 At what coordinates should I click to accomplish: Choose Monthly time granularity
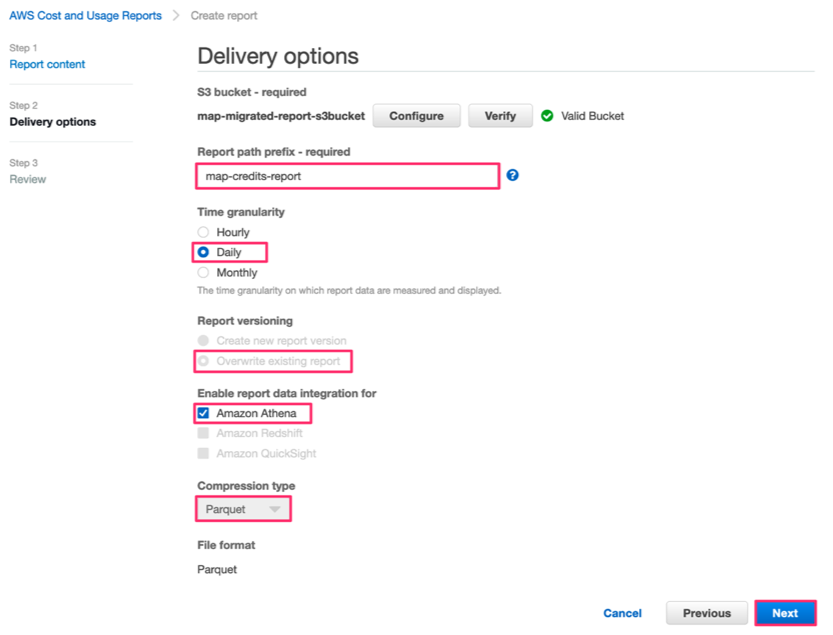coord(203,273)
